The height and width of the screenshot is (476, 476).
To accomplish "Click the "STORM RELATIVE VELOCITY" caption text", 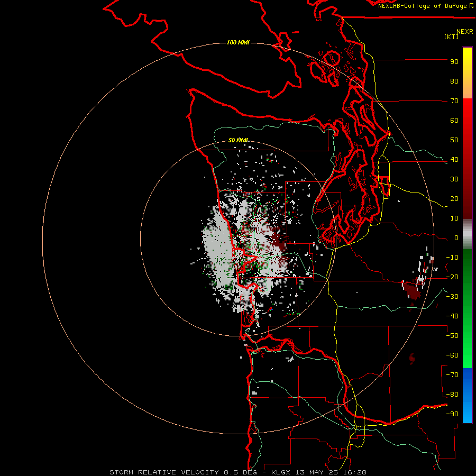I will click(x=164, y=472).
